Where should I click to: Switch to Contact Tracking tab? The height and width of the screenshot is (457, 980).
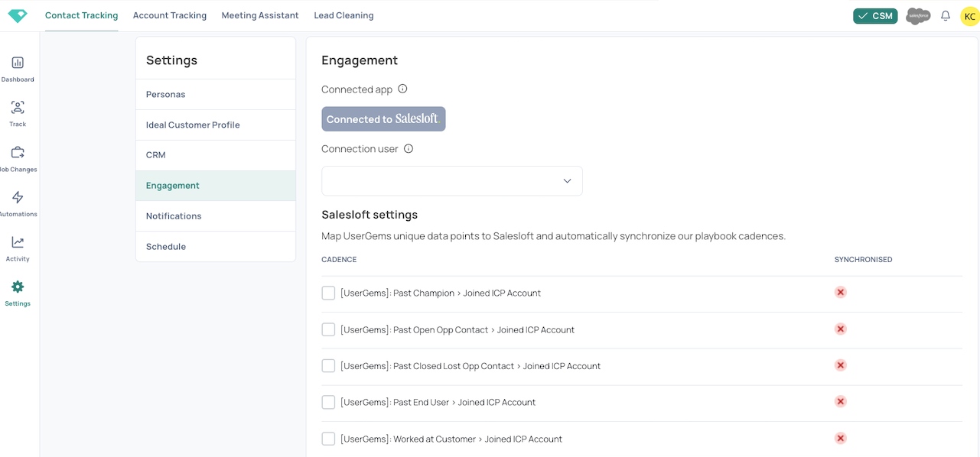82,15
